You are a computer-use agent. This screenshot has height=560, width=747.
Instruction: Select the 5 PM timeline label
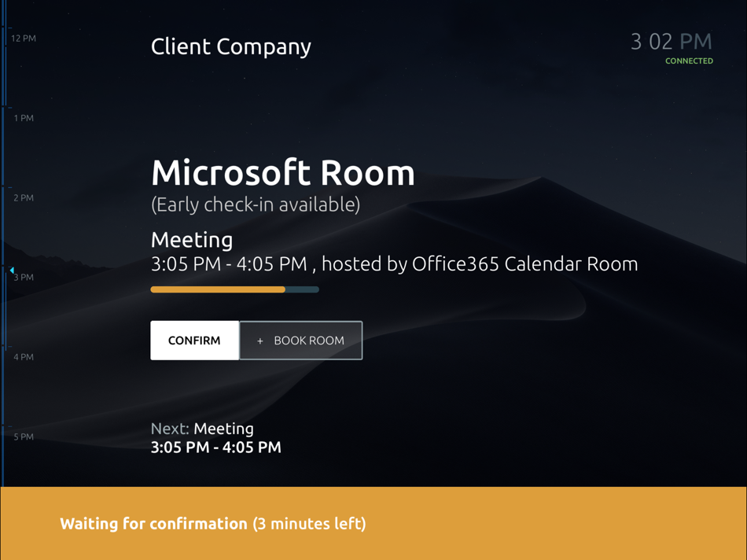click(24, 437)
